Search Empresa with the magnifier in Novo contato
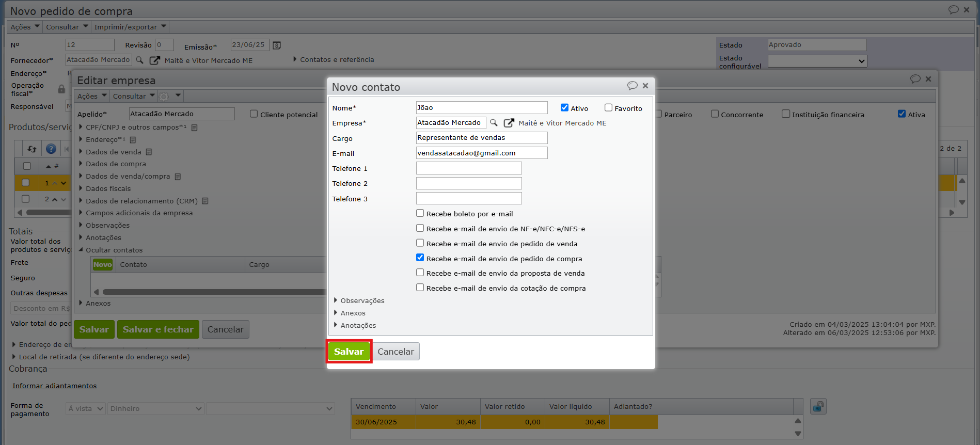This screenshot has width=980, height=445. coord(494,123)
